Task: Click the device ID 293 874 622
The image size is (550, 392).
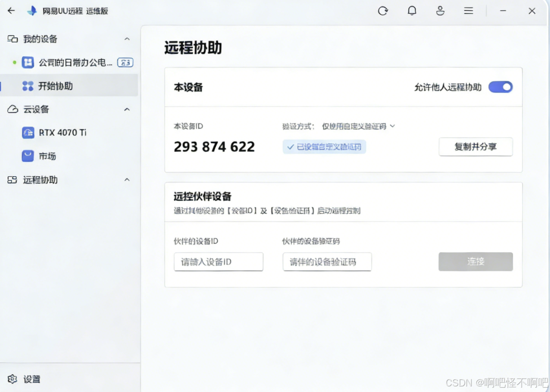Action: pos(214,147)
